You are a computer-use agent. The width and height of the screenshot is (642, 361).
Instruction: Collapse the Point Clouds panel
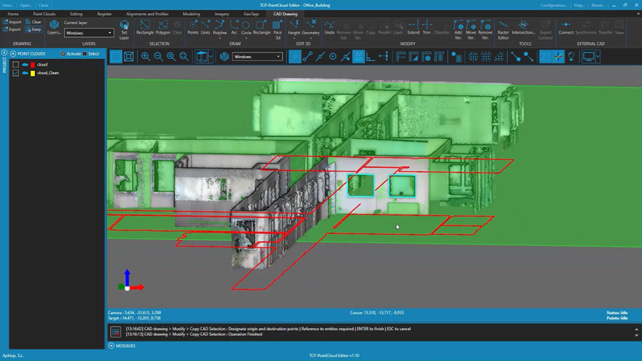pyautogui.click(x=13, y=54)
